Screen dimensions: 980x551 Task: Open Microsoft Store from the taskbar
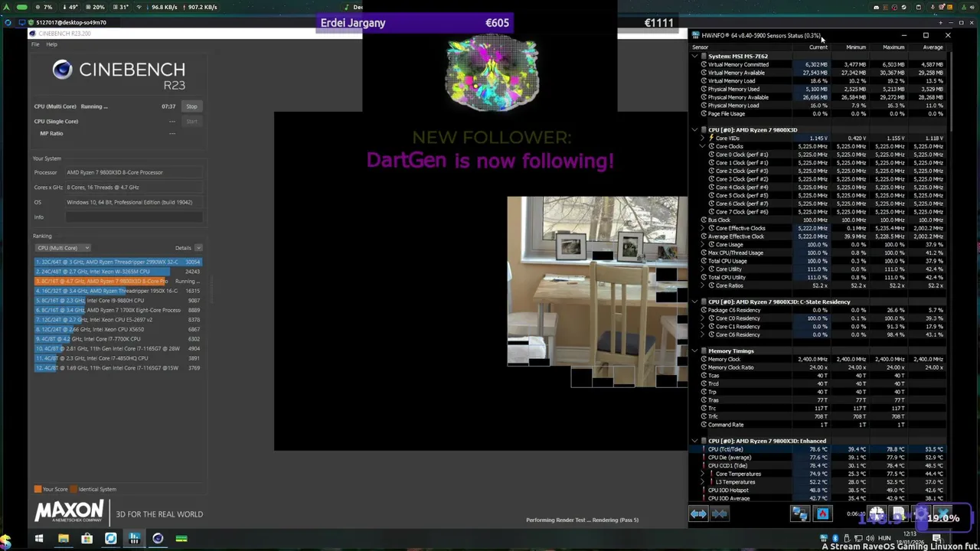pos(87,539)
